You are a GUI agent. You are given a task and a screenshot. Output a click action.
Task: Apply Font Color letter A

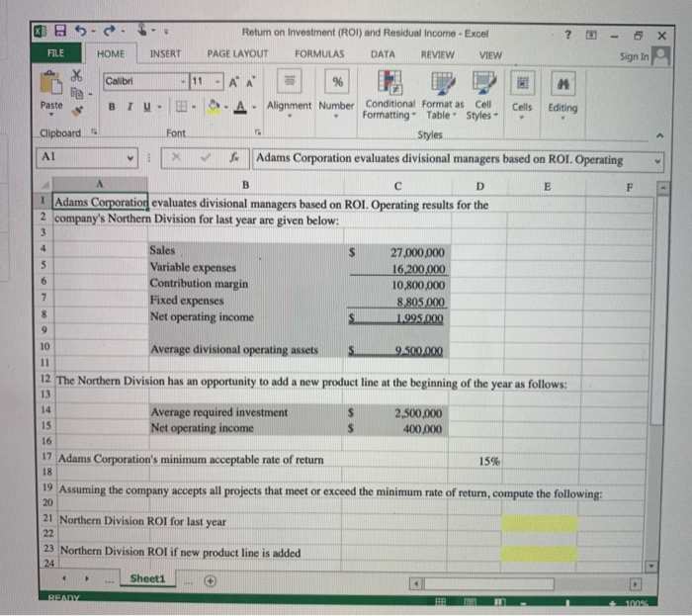(x=240, y=107)
